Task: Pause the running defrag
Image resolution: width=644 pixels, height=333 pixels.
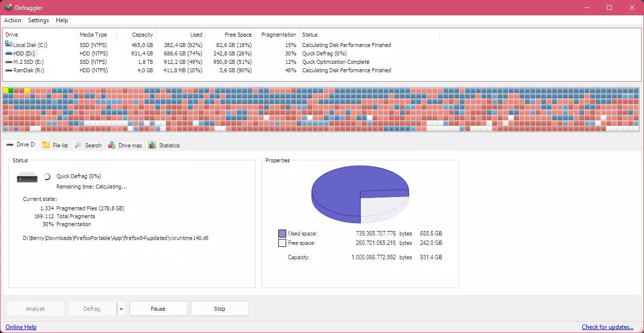Action: point(158,309)
